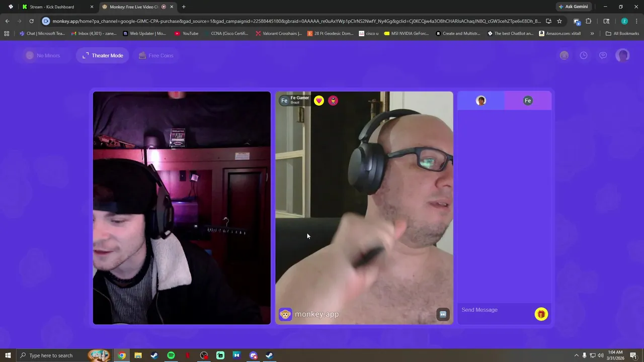Open The best ChatBot bookmark
Viewport: 644px width, 362px height.
510,34
